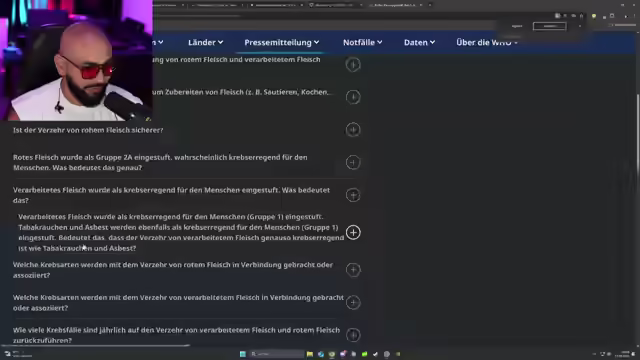Click the horizontal scrollbar at page bottom
The image size is (640, 360).
95,346
